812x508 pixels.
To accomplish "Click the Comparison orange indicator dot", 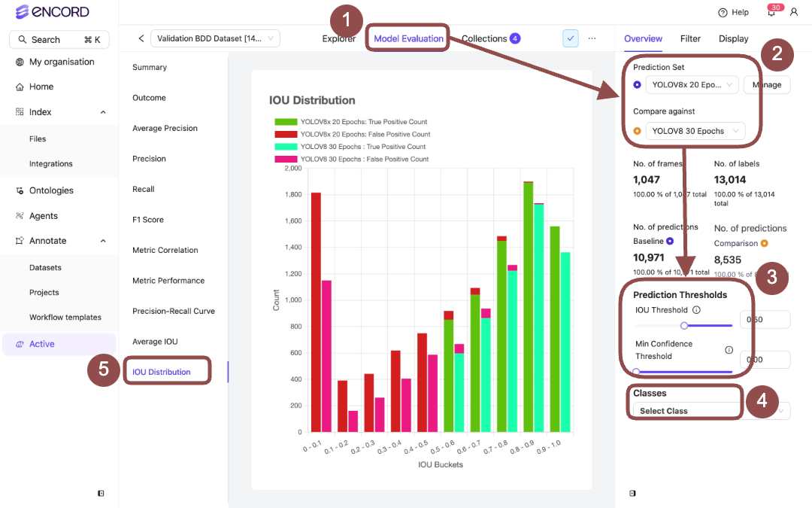I will tap(765, 243).
